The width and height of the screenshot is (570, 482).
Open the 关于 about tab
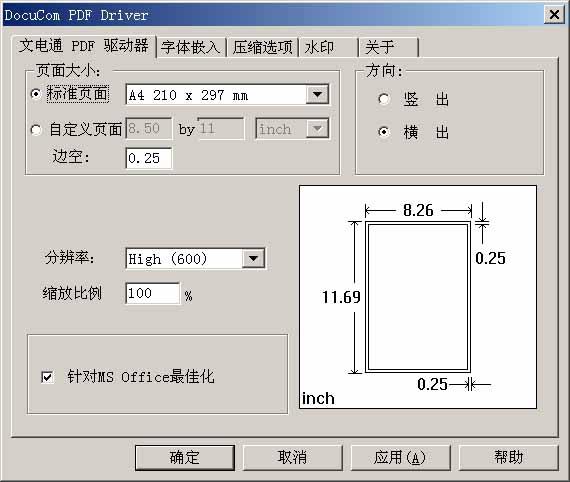[389, 47]
